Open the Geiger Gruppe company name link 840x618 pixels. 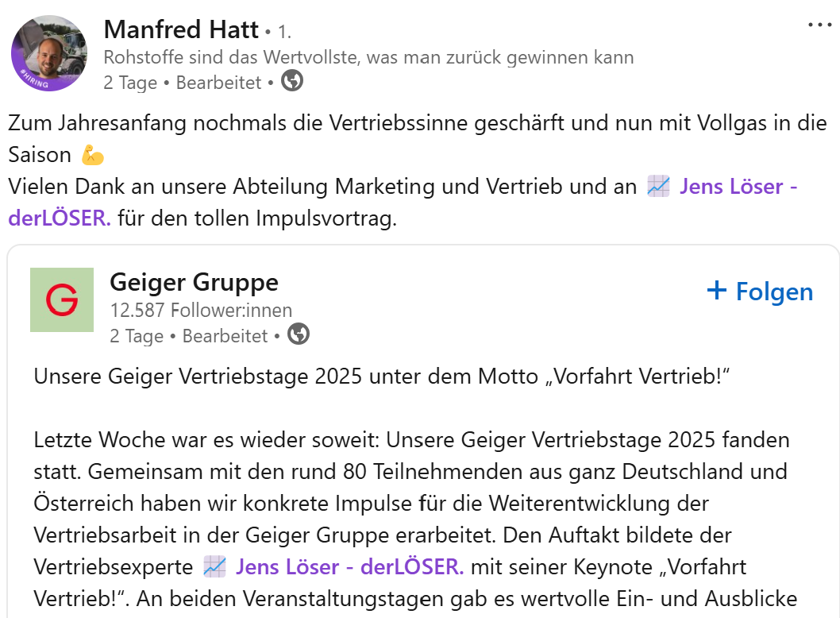coord(194,282)
